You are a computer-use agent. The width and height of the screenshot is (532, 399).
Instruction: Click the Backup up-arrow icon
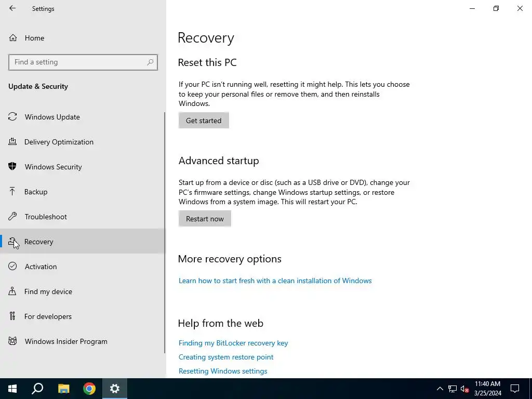pos(12,191)
